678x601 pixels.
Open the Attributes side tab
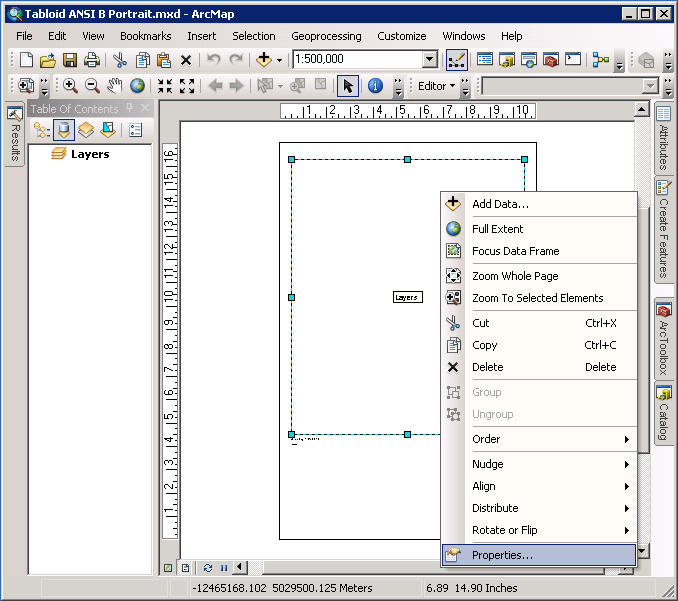663,138
